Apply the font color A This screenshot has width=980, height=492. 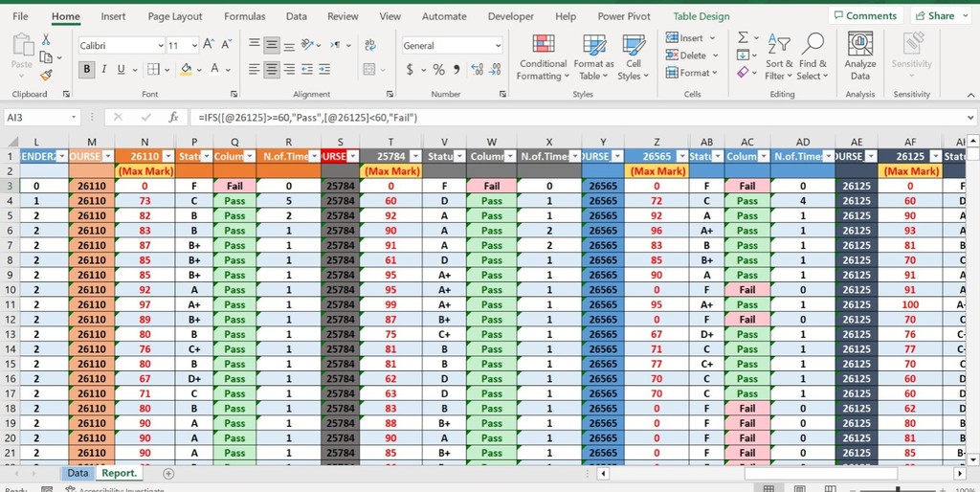point(214,69)
